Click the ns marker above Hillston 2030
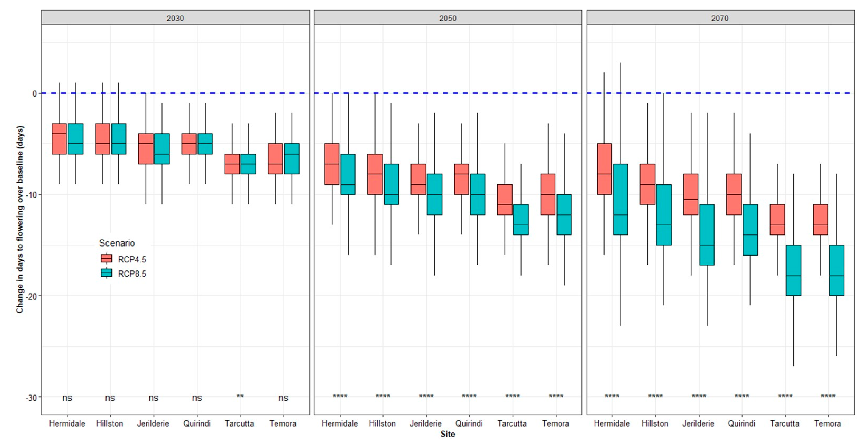Image resolution: width=868 pixels, height=447 pixels. tap(110, 398)
